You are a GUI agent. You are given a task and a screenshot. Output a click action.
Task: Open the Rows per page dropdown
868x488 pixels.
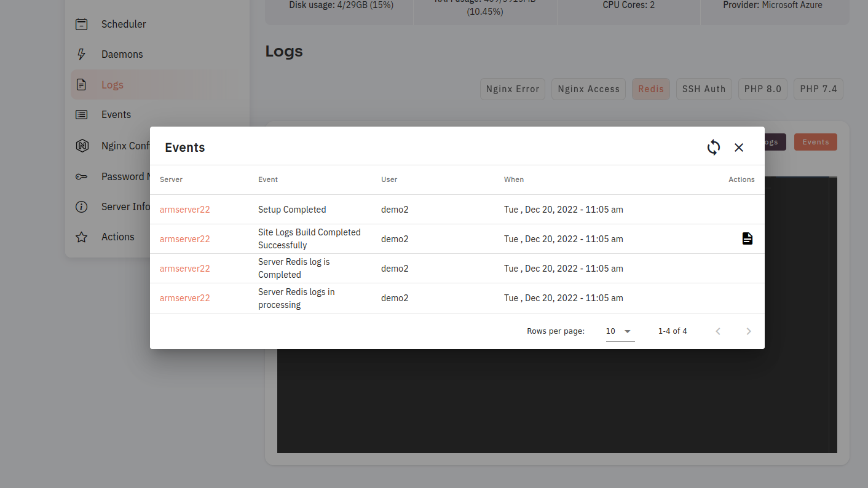620,331
